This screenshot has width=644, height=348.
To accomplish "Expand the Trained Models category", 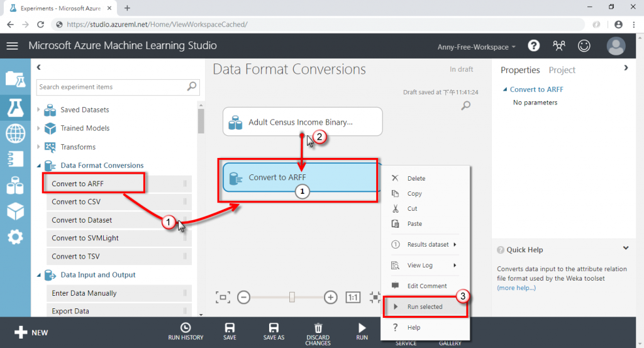I will 38,128.
